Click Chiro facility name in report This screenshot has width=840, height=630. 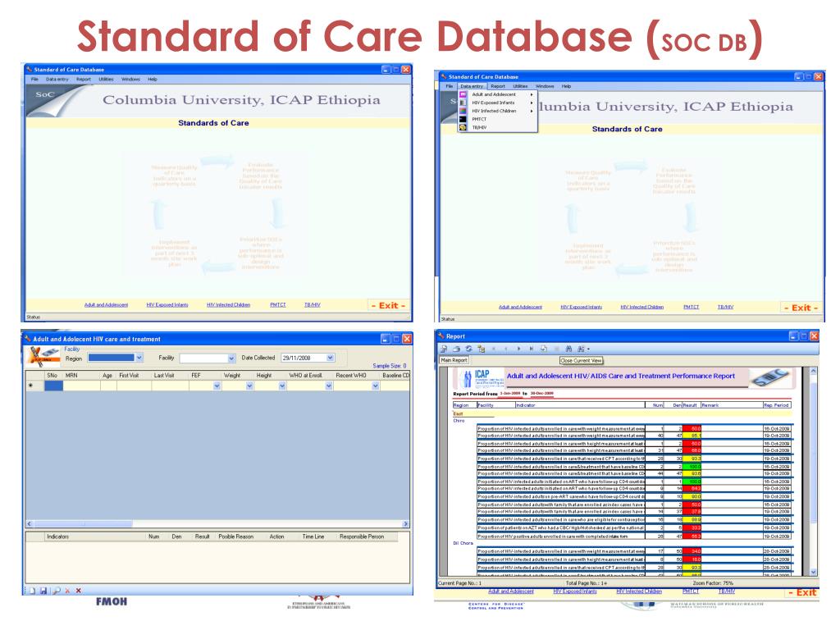pyautogui.click(x=459, y=421)
